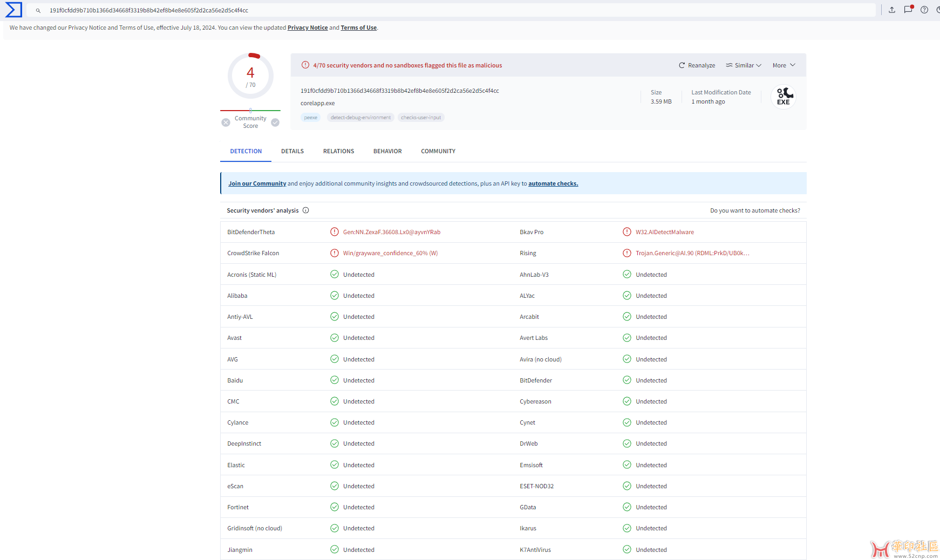This screenshot has width=940, height=560.
Task: Click the peexe tag
Action: (x=311, y=118)
